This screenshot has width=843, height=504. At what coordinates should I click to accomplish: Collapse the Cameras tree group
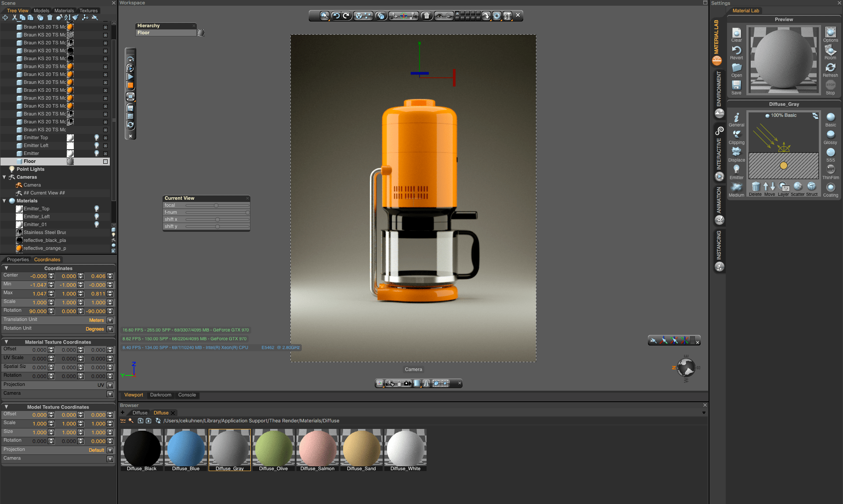4,177
